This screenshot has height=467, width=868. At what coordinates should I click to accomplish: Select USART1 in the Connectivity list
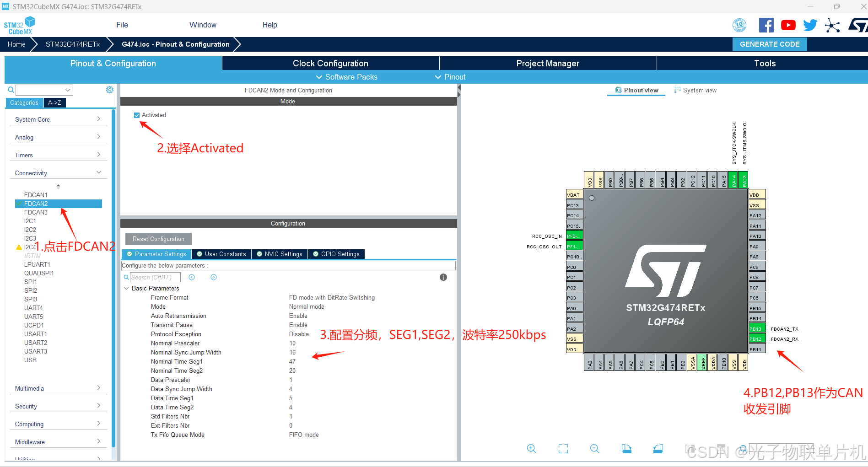36,334
